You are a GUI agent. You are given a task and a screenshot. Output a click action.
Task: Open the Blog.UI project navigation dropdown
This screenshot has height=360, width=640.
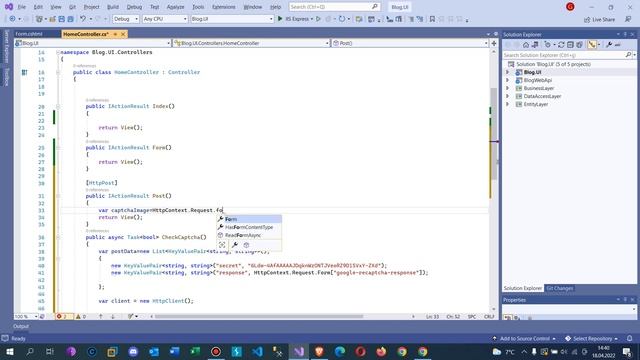92,43
